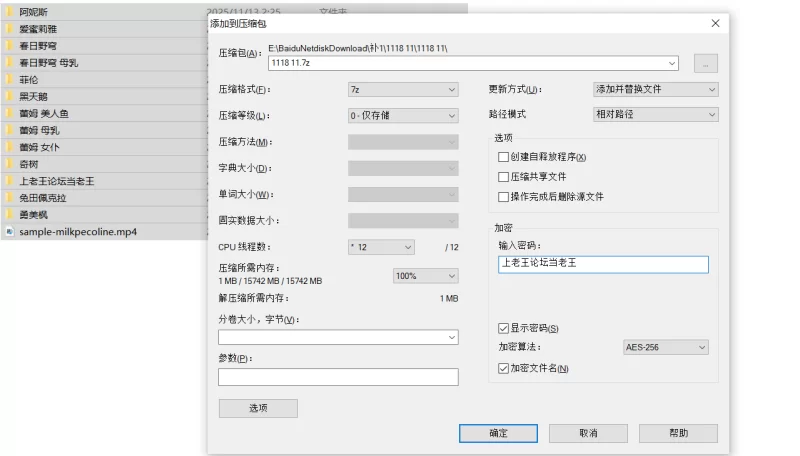Click the 阿妮斯 folder icon

point(9,11)
